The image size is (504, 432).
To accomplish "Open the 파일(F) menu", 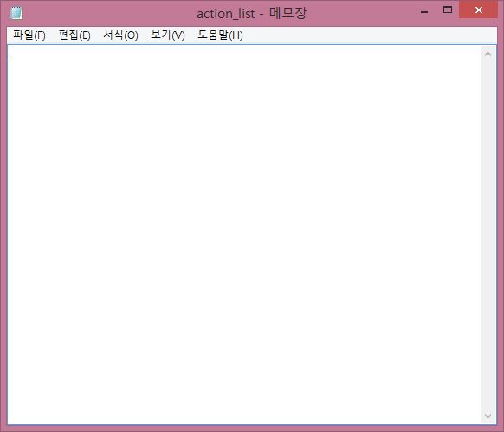I will pyautogui.click(x=29, y=35).
